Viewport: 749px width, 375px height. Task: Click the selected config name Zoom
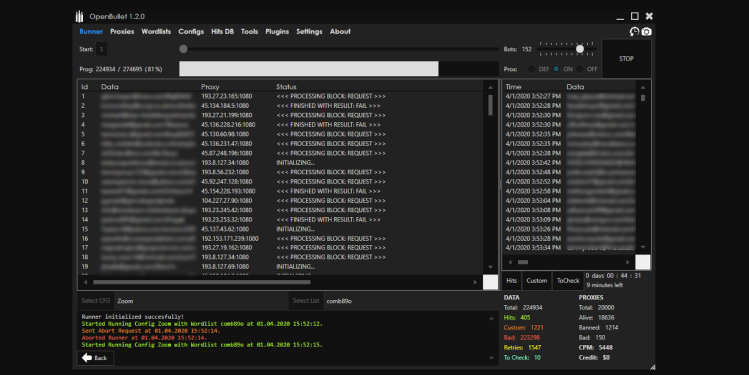(125, 301)
